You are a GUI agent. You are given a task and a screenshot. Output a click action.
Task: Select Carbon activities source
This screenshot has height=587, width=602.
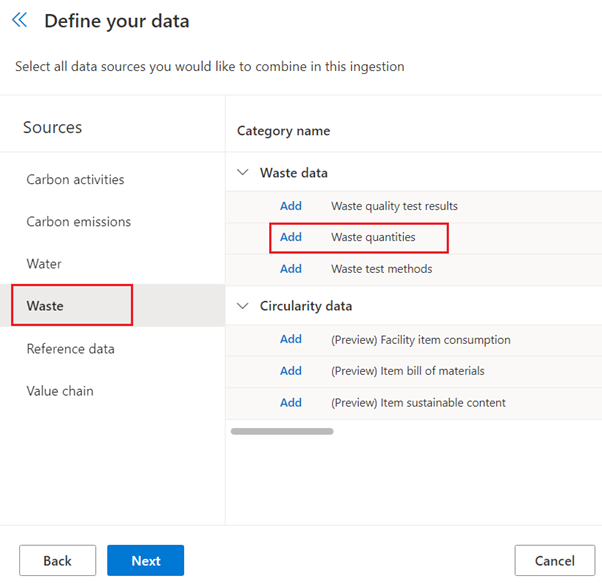75,180
